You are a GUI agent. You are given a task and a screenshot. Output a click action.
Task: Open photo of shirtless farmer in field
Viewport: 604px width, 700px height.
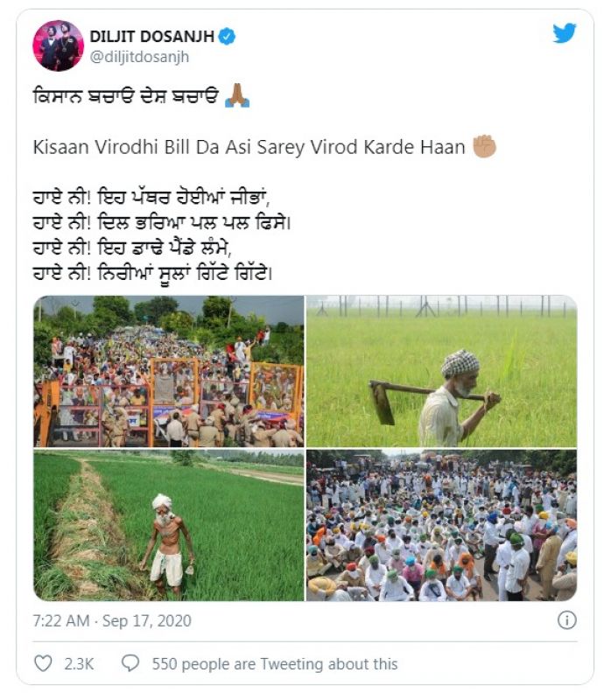pyautogui.click(x=169, y=526)
